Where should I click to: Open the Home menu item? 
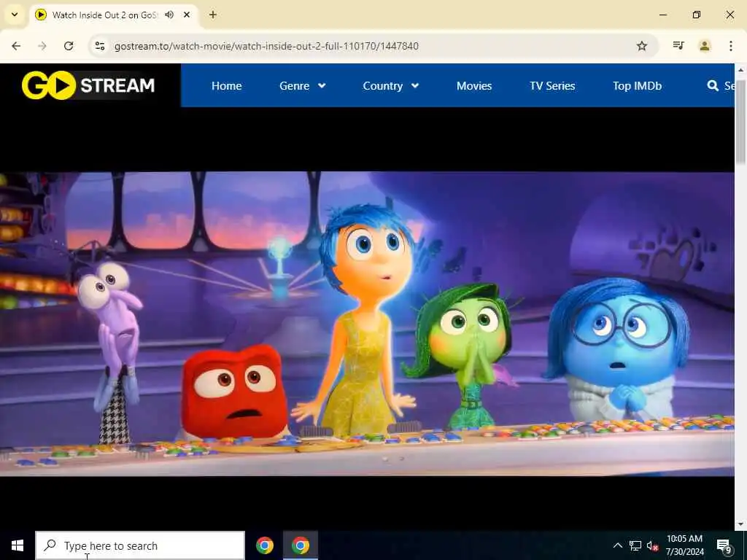click(226, 86)
